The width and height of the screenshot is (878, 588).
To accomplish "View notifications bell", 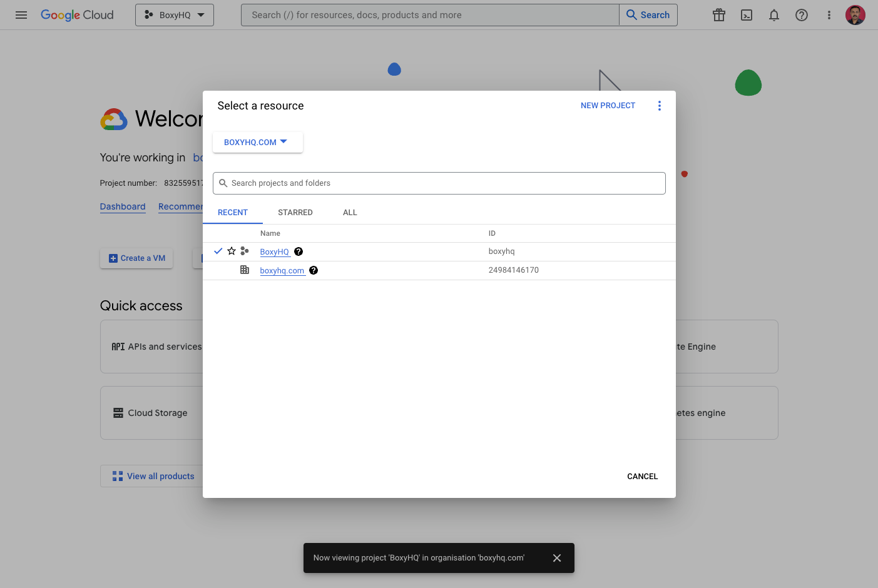I will pyautogui.click(x=773, y=15).
